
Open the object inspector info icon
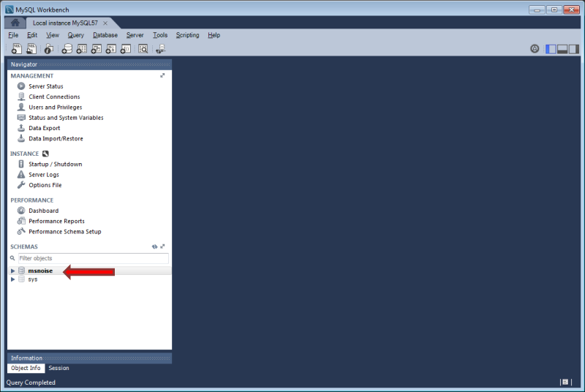pyautogui.click(x=48, y=48)
